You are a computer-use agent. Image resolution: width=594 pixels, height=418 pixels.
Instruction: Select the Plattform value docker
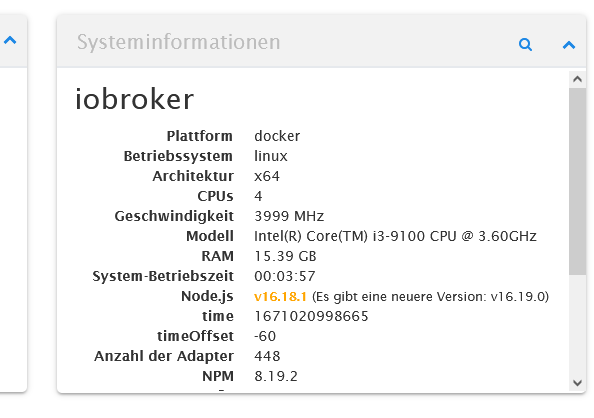tap(277, 136)
